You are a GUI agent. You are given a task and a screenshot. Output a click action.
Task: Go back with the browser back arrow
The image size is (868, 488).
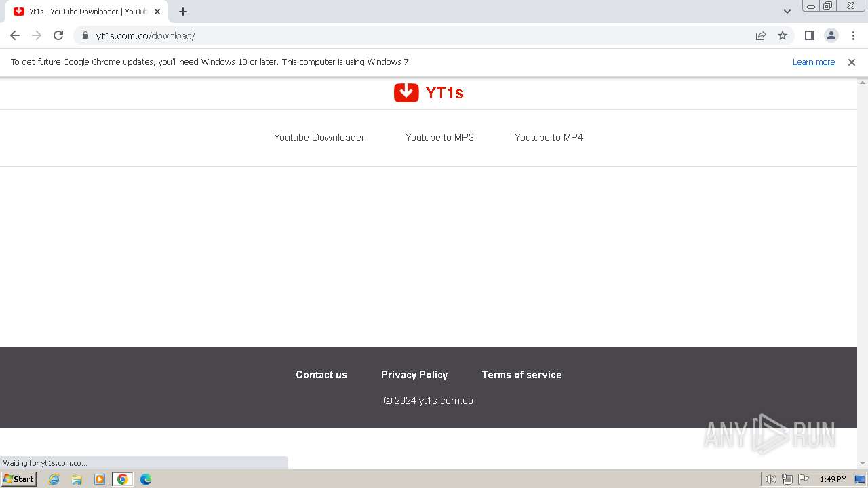tap(15, 35)
